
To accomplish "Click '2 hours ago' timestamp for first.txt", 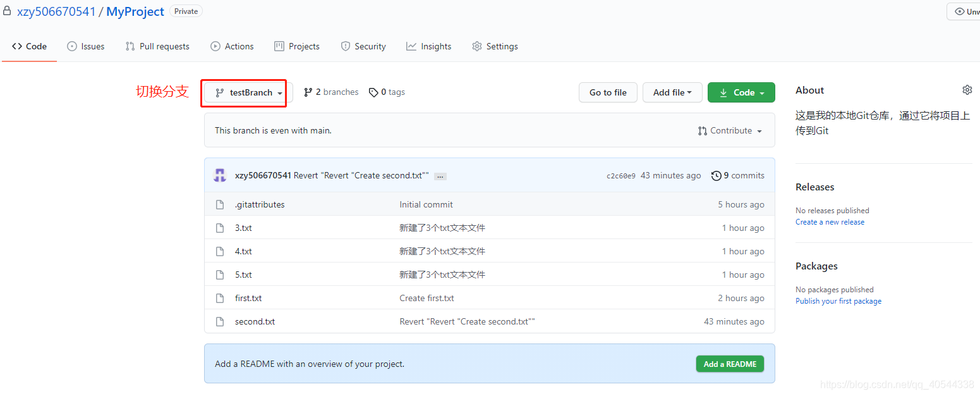I will coord(741,298).
